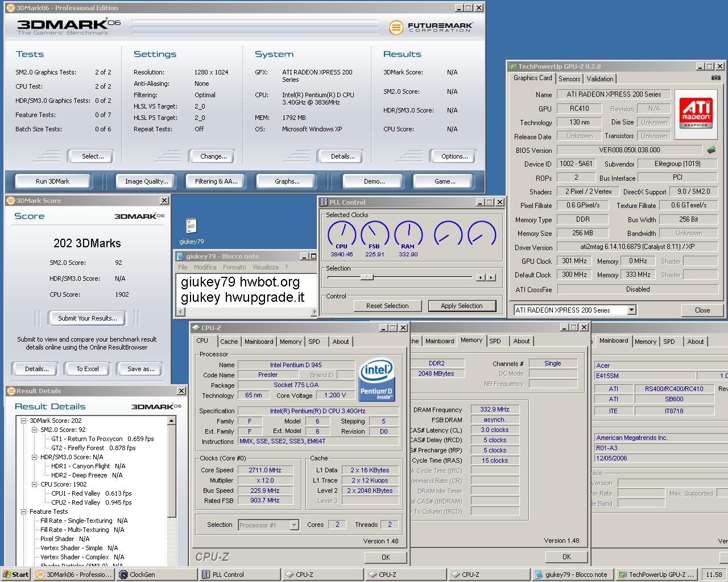The width and height of the screenshot is (728, 582).
Task: Click the OK button in first CPU-Z
Action: pyautogui.click(x=386, y=557)
